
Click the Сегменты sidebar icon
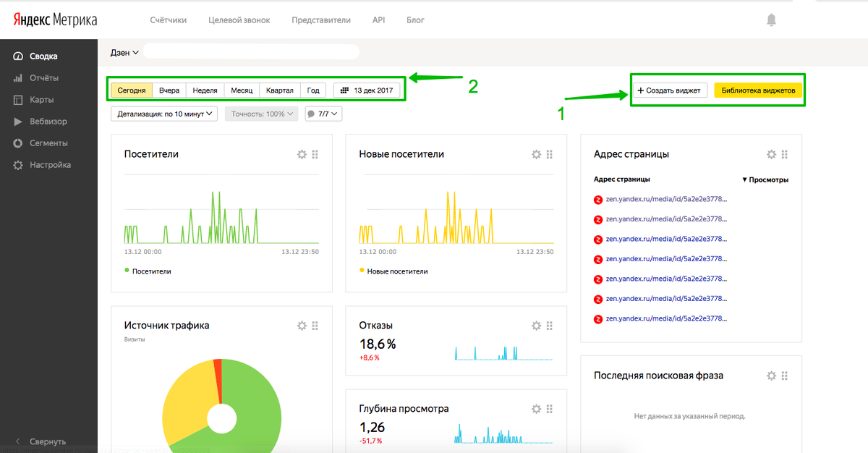pos(18,143)
